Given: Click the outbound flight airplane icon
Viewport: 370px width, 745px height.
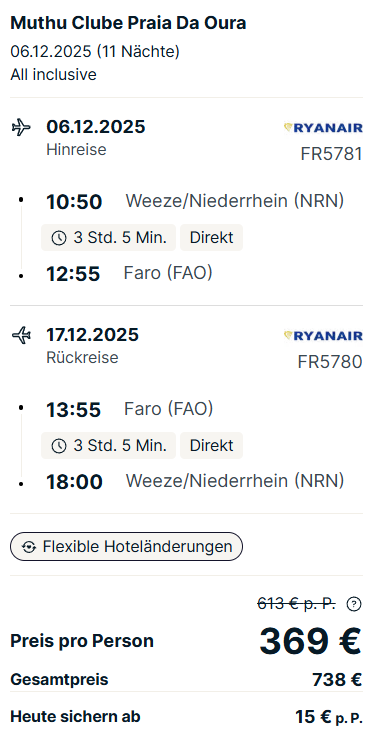Looking at the screenshot, I should pos(21,127).
